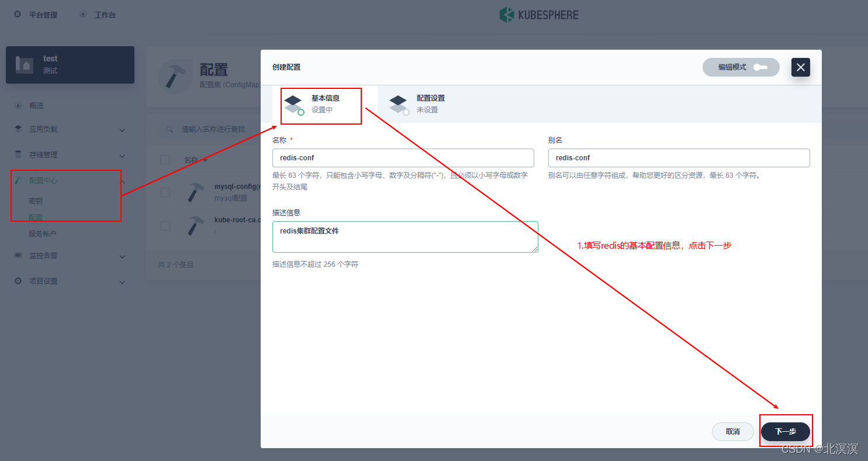Open the kube-root-ca entry
The height and width of the screenshot is (461, 868).
tap(237, 220)
